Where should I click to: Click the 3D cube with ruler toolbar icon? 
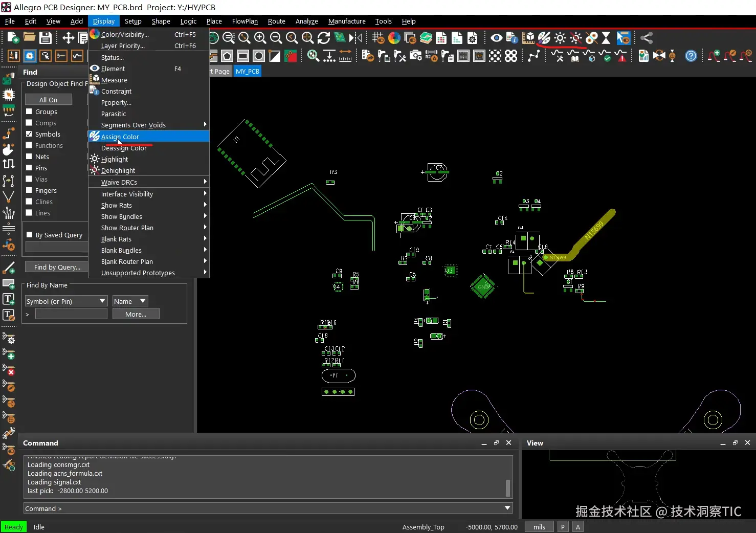coord(528,37)
